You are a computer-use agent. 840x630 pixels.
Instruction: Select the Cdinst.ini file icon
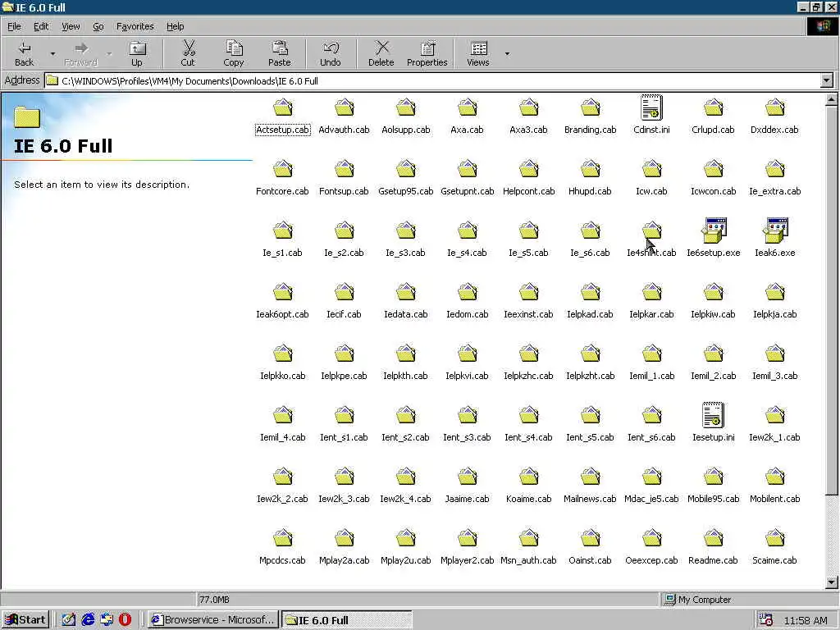point(651,107)
